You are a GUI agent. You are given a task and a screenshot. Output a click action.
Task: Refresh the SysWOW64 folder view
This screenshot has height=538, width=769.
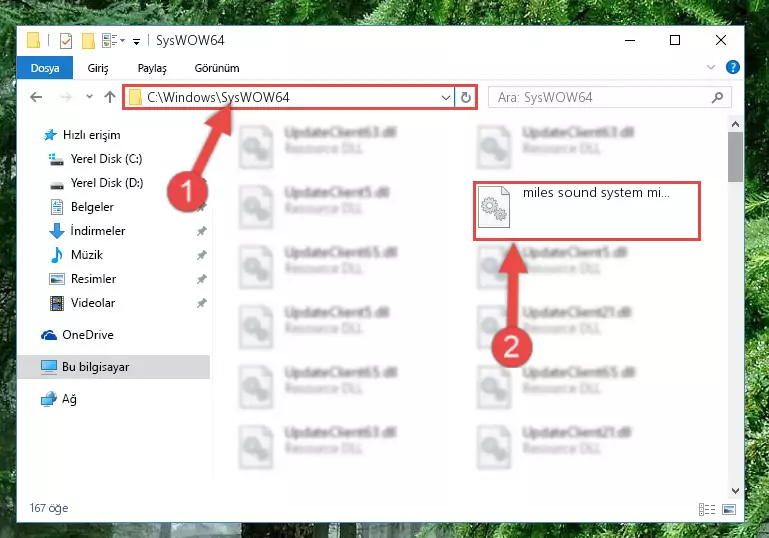coord(465,98)
